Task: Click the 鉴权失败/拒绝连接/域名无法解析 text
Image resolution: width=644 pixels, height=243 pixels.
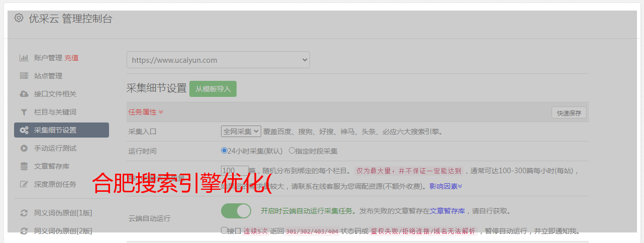Action: (x=423, y=231)
